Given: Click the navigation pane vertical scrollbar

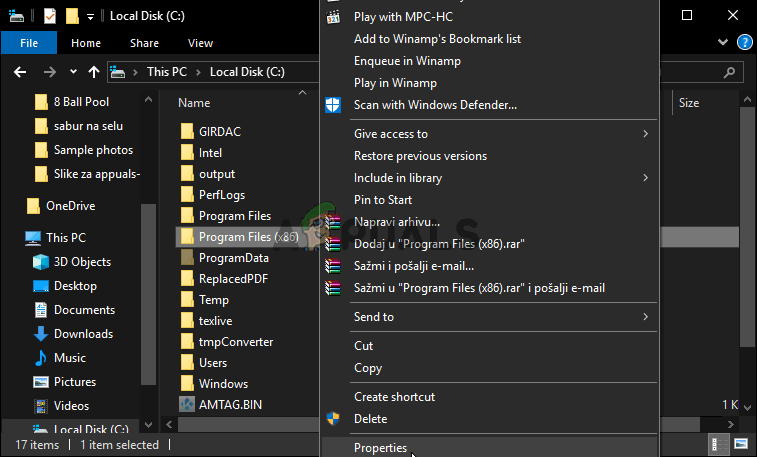Looking at the screenshot, I should coord(148,294).
